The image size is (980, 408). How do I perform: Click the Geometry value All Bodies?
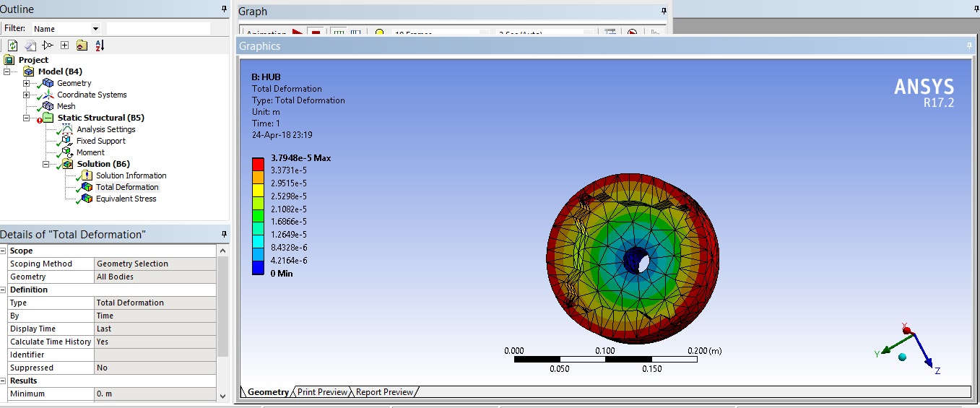(155, 277)
